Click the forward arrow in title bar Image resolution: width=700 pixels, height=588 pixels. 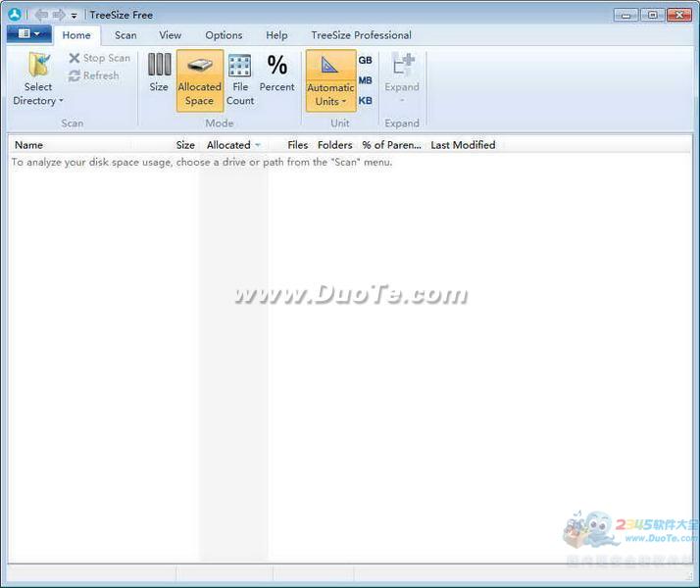pos(59,15)
